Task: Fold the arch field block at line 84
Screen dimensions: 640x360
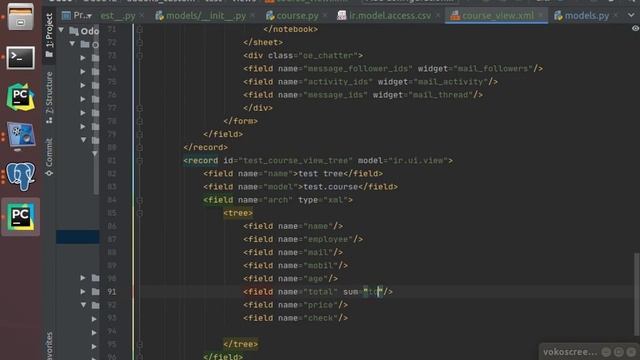Action: 140,200
